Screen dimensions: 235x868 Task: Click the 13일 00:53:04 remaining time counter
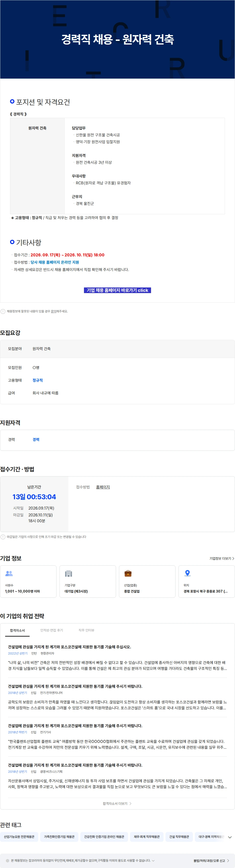(34, 497)
